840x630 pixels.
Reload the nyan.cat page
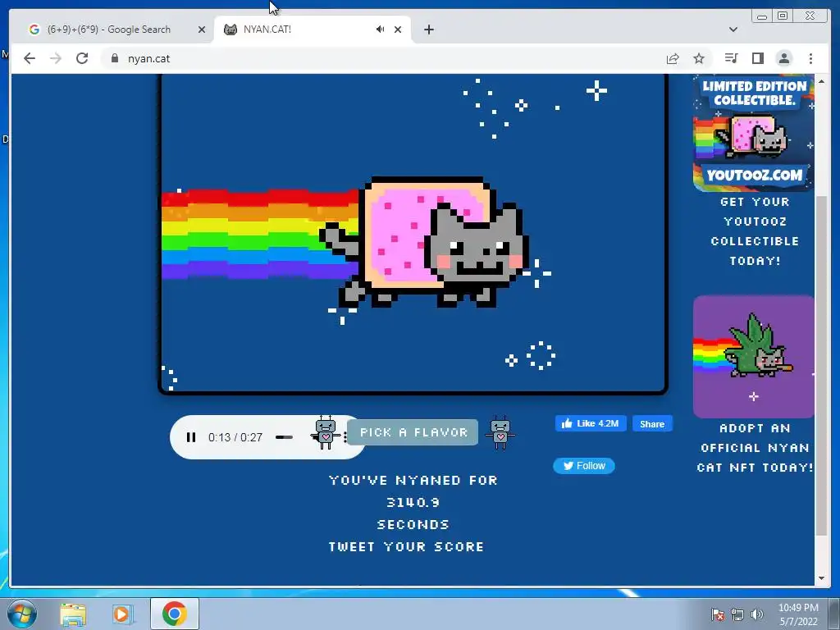(x=82, y=58)
